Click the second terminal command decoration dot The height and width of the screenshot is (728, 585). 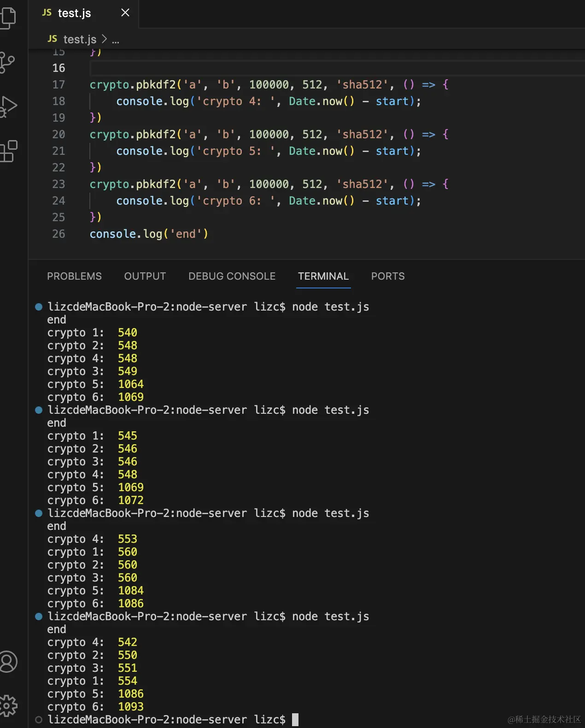pos(39,410)
